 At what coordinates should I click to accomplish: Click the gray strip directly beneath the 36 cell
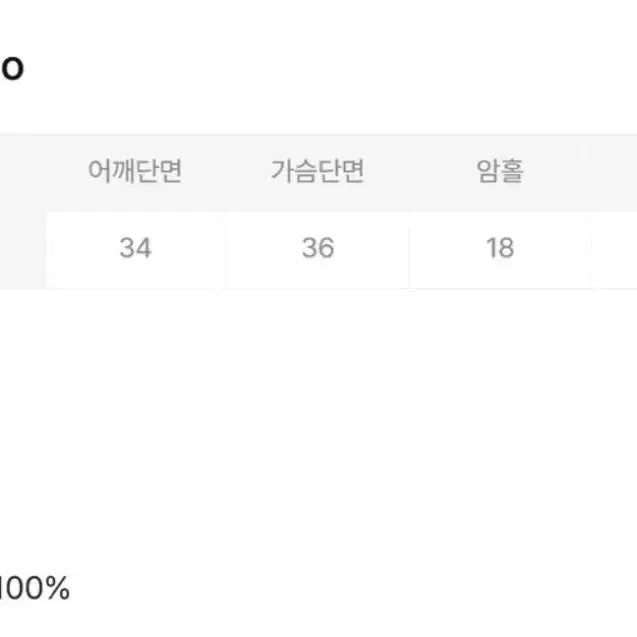(x=317, y=288)
